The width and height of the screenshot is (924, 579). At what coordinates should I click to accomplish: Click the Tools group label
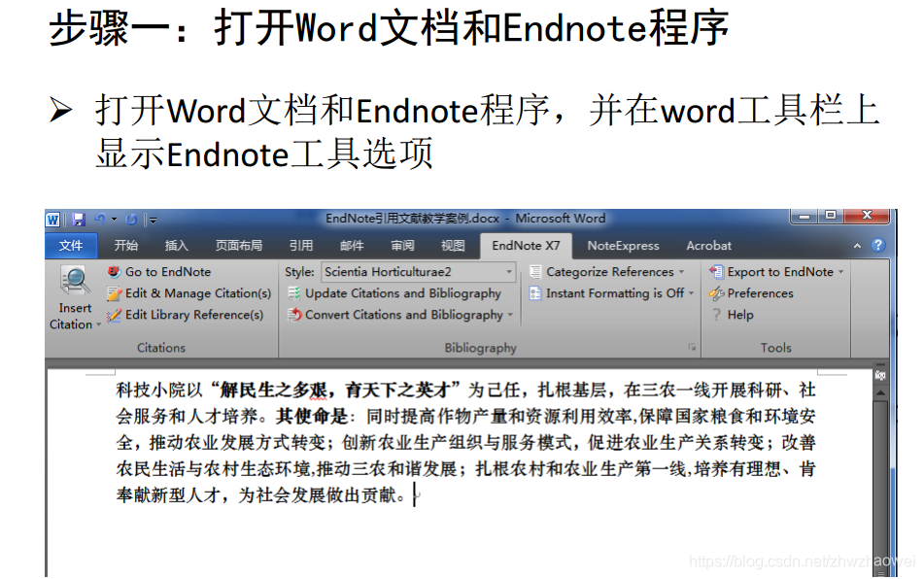pyautogui.click(x=775, y=348)
